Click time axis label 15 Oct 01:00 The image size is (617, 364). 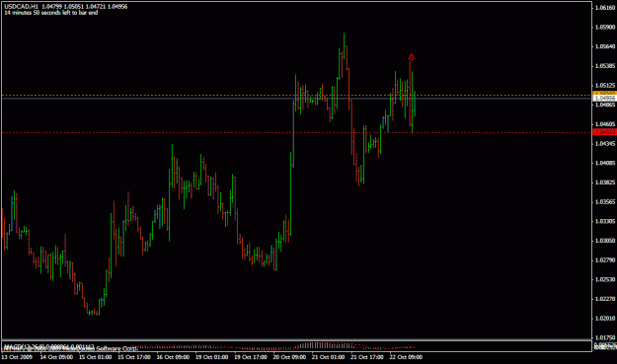[95, 357]
